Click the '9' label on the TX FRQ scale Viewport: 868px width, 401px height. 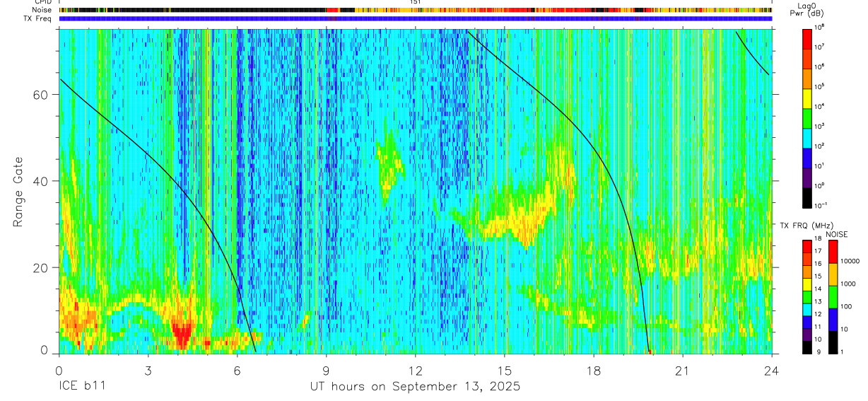click(x=818, y=352)
